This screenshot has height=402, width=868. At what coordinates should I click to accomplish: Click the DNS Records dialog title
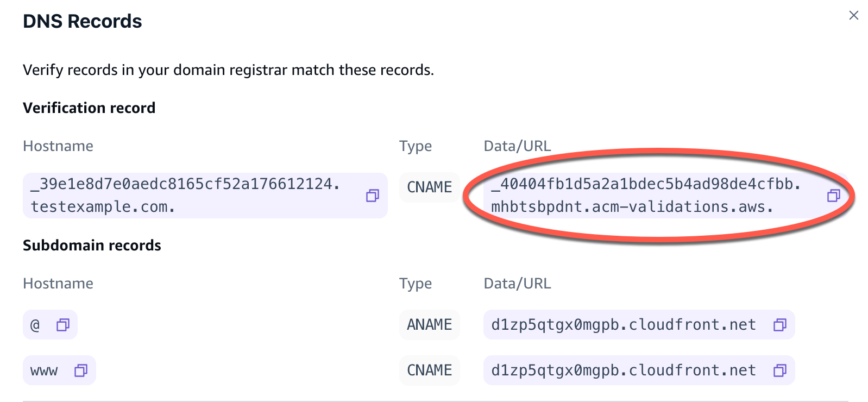point(81,21)
